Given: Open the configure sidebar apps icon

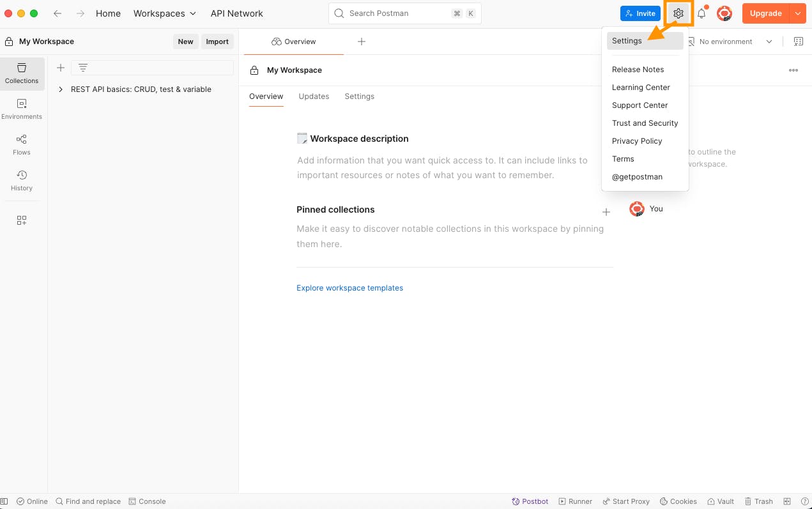Looking at the screenshot, I should tap(22, 220).
